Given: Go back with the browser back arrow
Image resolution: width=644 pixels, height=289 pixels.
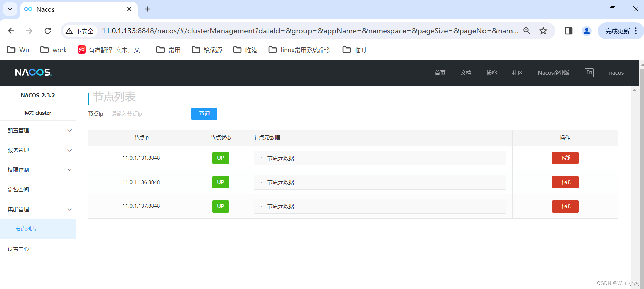Looking at the screenshot, I should [x=11, y=31].
